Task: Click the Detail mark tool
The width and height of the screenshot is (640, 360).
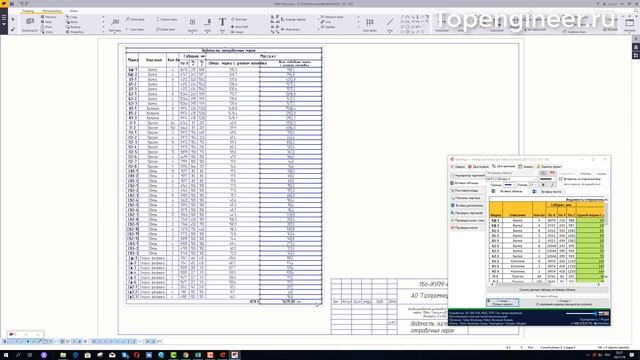Action: click(x=166, y=29)
